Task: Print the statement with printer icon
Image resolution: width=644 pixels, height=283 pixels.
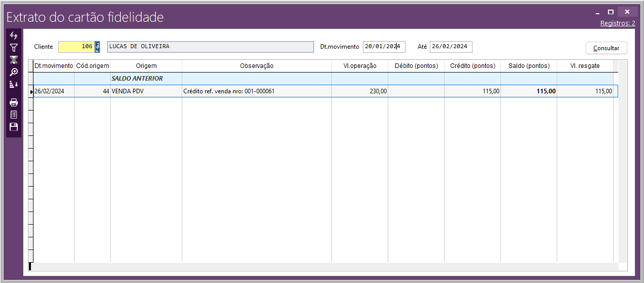Action: tap(14, 102)
